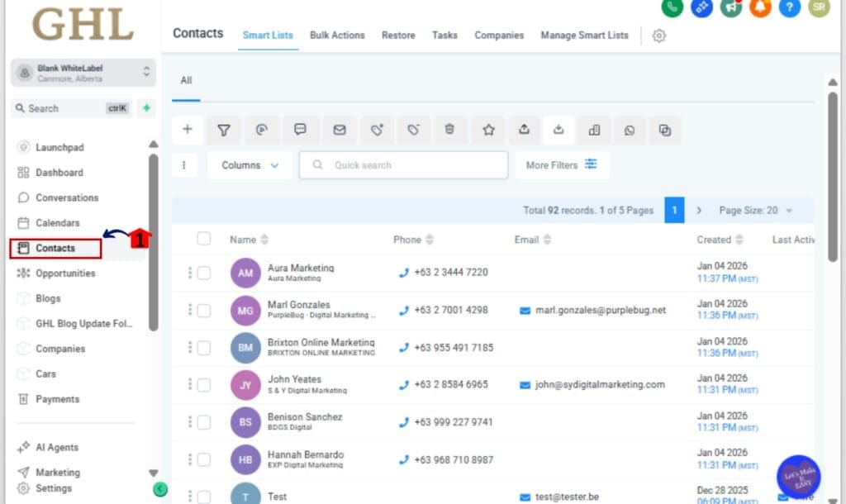Click the blue help question mark icon

pos(789,7)
